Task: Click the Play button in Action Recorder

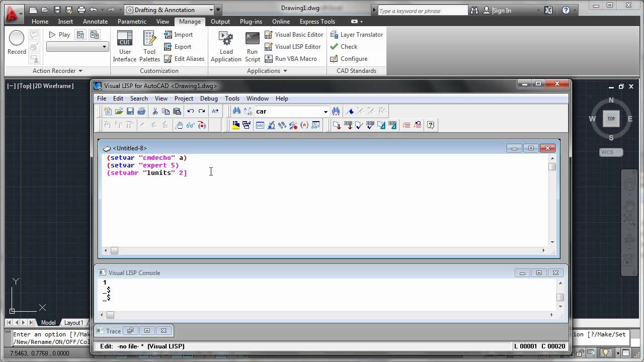Action: click(x=59, y=35)
